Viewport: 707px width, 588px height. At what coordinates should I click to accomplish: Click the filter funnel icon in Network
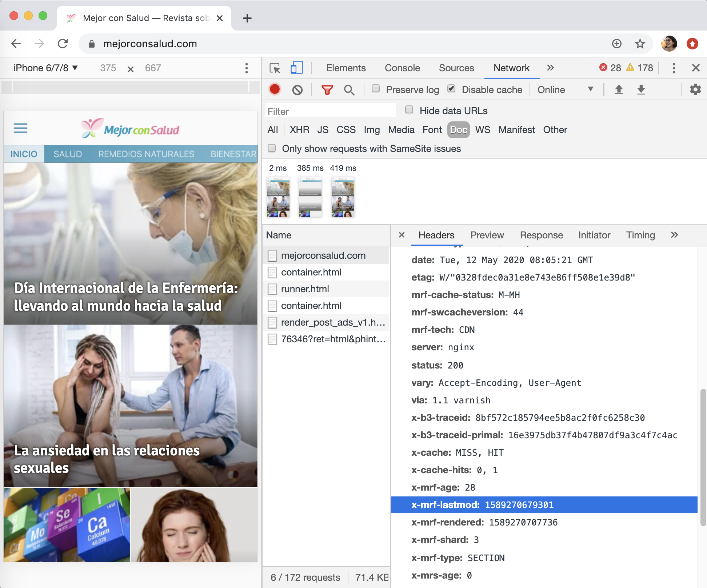(327, 89)
